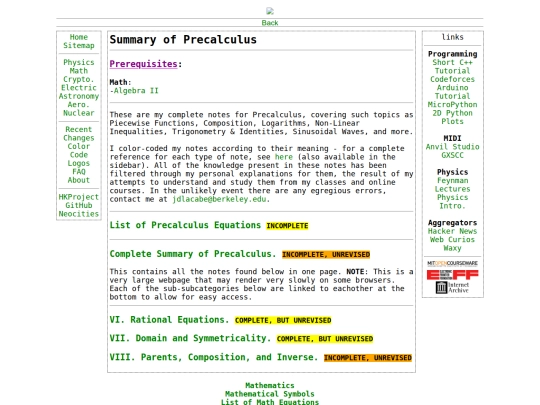540x405 pixels.
Task: Open the Physics Intro. link
Action: pyautogui.click(x=452, y=201)
